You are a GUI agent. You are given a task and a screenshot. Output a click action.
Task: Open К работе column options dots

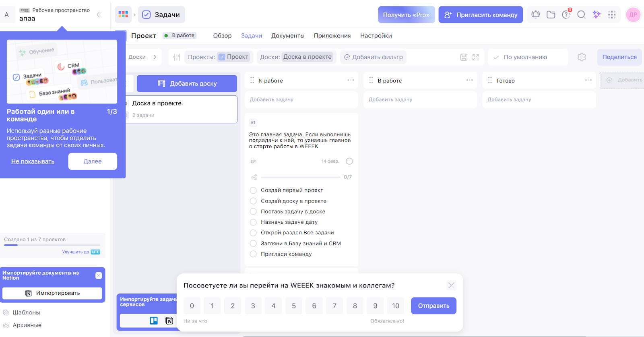[x=351, y=80]
